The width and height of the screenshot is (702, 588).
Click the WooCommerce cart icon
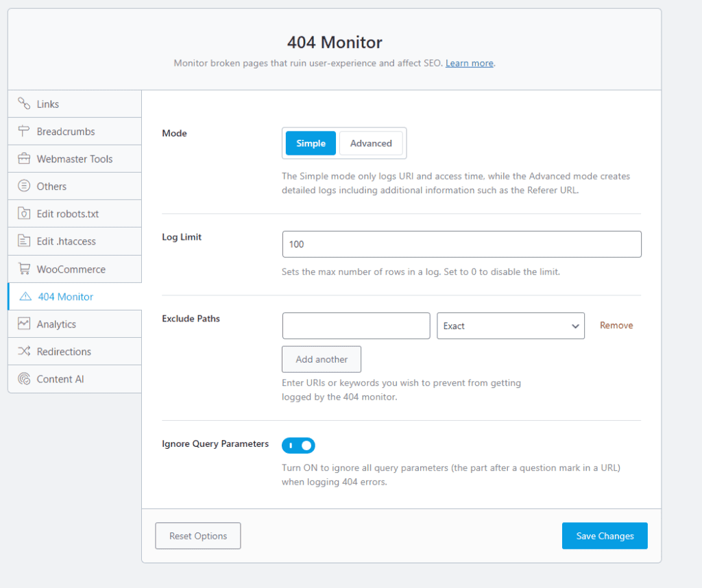[x=24, y=269]
